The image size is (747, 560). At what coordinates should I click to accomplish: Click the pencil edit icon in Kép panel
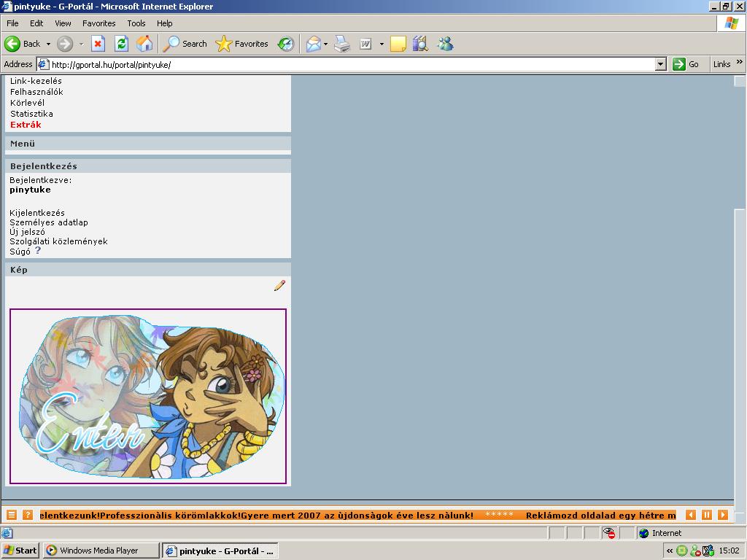[279, 286]
